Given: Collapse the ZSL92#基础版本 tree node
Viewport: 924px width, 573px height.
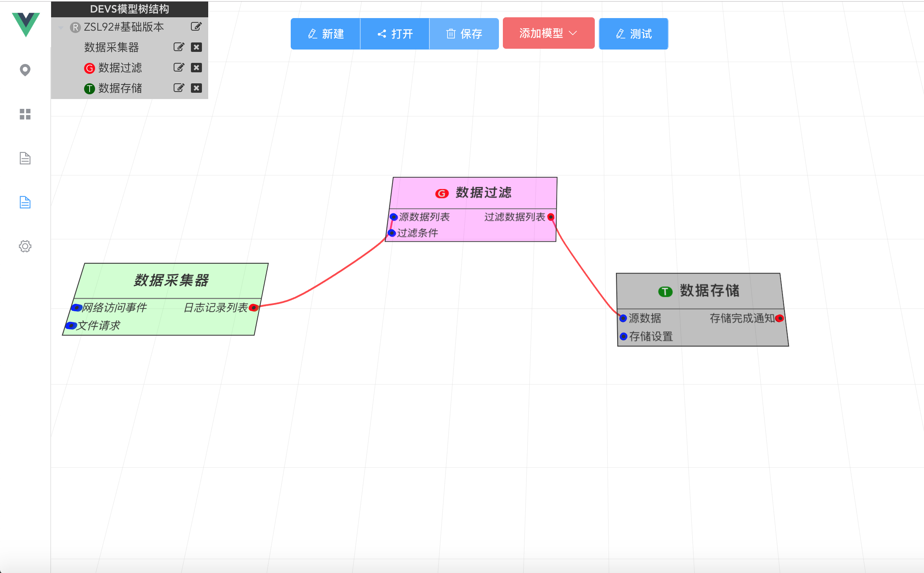Looking at the screenshot, I should [x=61, y=28].
